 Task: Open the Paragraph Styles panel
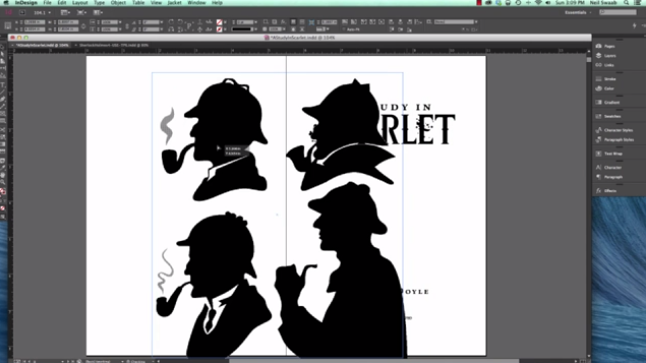(x=615, y=140)
